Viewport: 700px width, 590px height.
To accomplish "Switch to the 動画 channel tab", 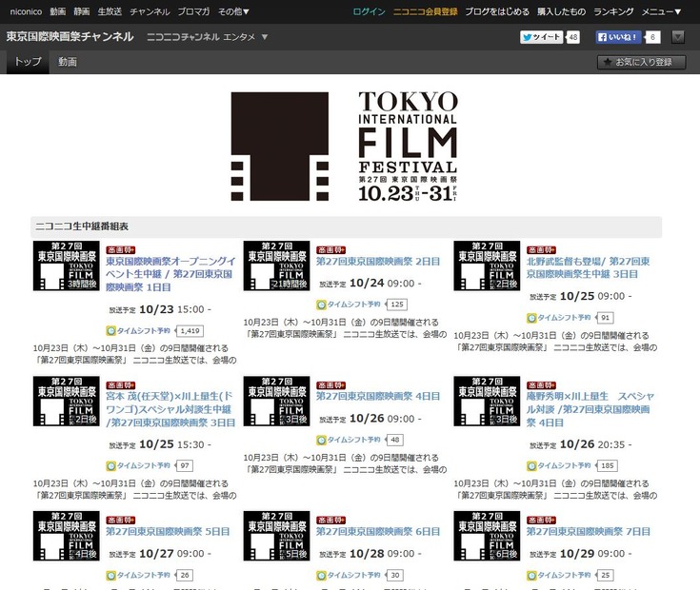I will click(68, 62).
